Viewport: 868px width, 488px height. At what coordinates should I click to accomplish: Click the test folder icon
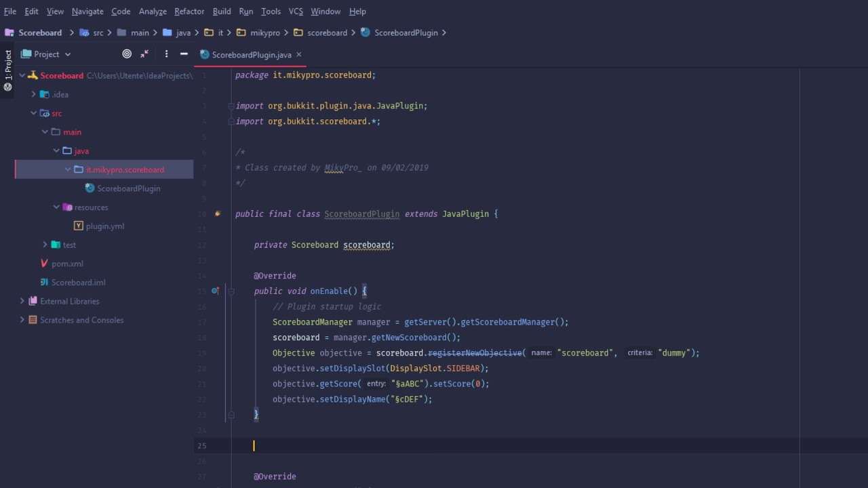point(56,245)
